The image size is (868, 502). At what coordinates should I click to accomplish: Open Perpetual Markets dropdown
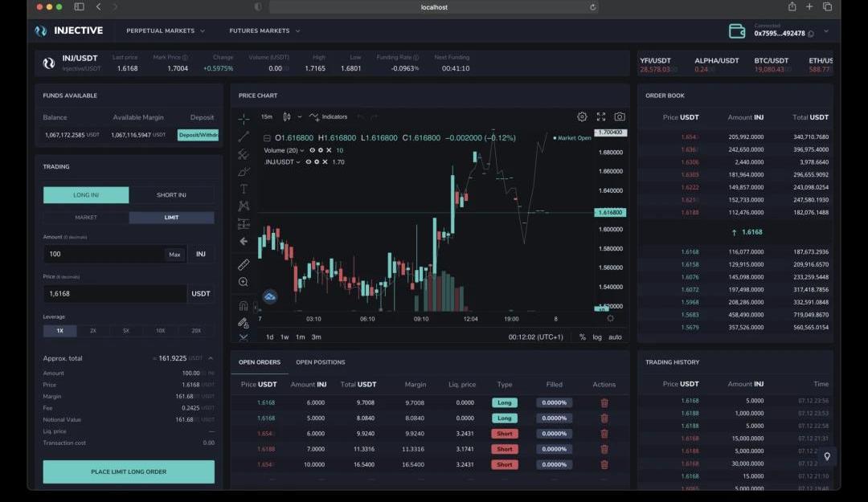click(x=165, y=31)
